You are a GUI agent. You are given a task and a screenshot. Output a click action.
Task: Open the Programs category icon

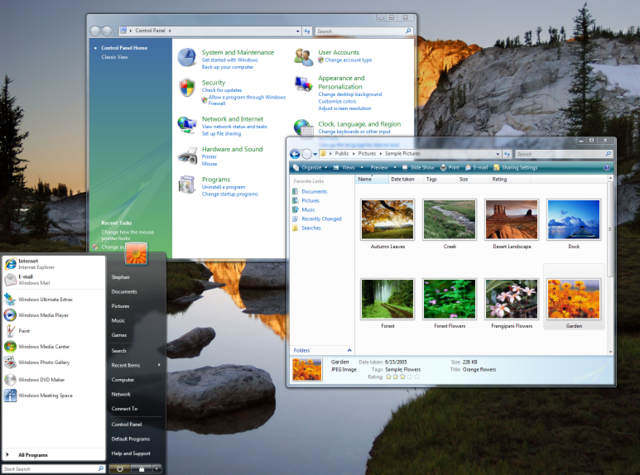point(187,184)
